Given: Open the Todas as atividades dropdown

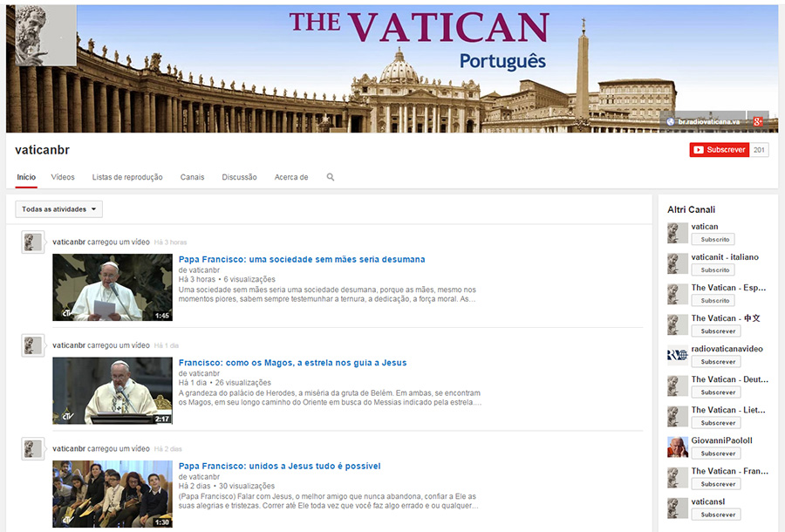Looking at the screenshot, I should 59,209.
